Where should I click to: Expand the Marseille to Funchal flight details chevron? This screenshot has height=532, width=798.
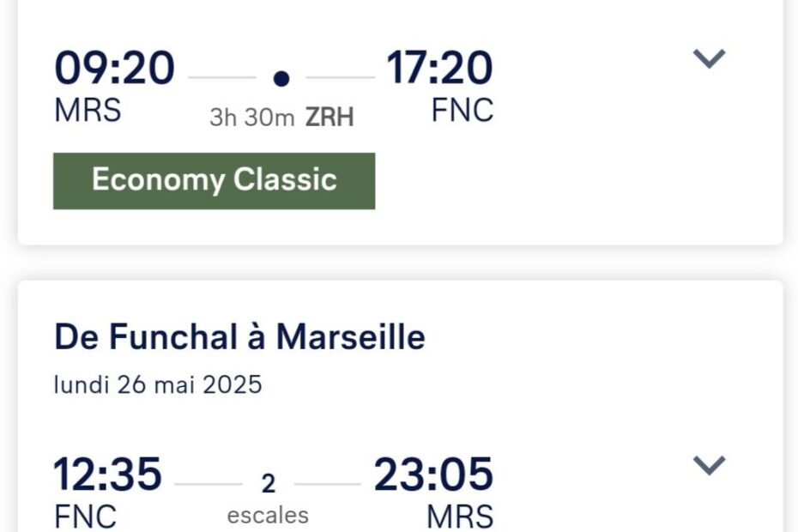point(710,59)
